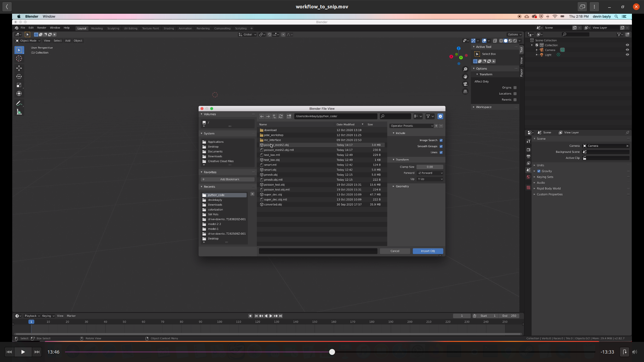Click the file name input field
This screenshot has height=362, width=644.
click(318, 251)
